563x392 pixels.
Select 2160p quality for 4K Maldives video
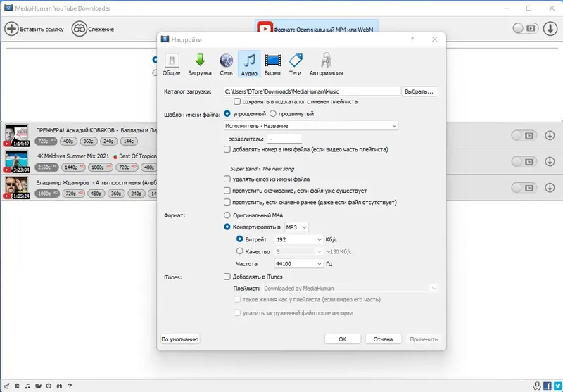46,167
